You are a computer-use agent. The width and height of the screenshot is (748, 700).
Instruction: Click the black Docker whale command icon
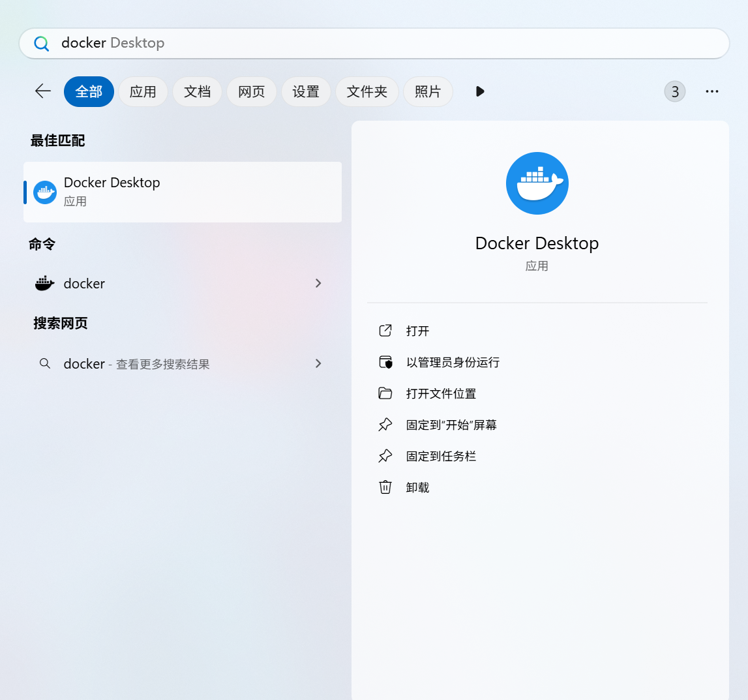tap(45, 283)
